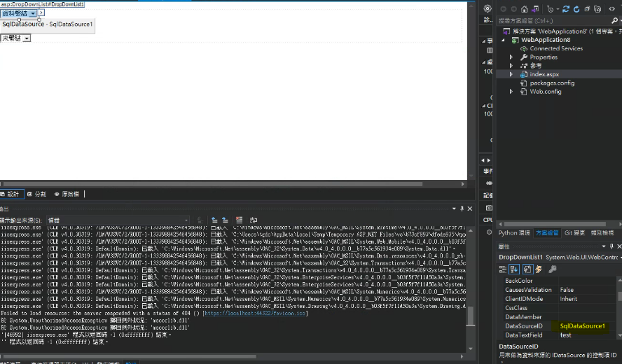Click Sync with Active Document icon
The width and height of the screenshot is (622, 364).
click(x=566, y=9)
